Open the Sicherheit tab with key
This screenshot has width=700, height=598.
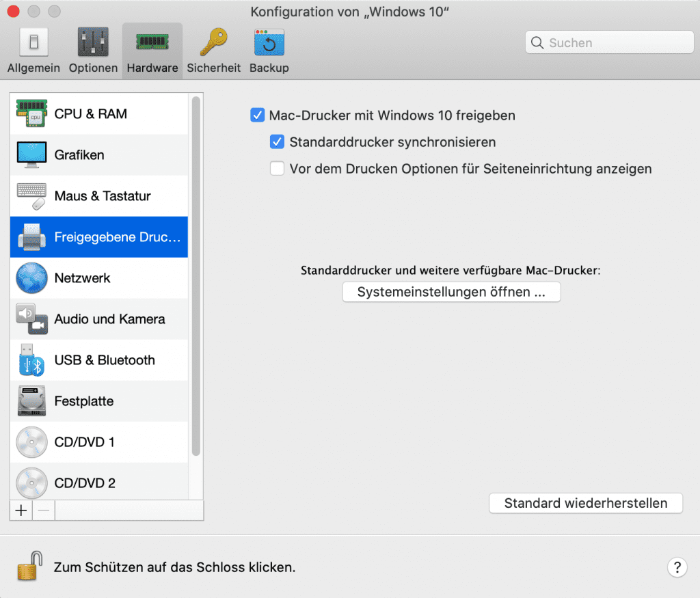(213, 51)
